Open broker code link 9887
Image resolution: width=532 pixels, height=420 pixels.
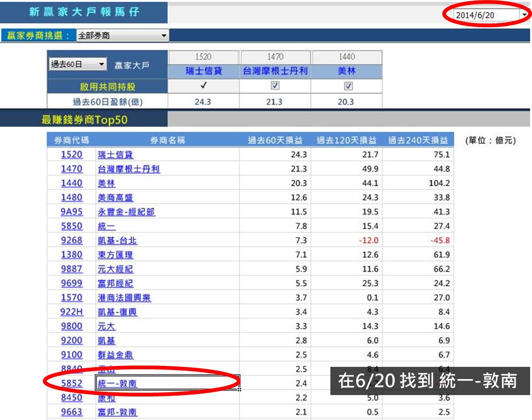[71, 269]
